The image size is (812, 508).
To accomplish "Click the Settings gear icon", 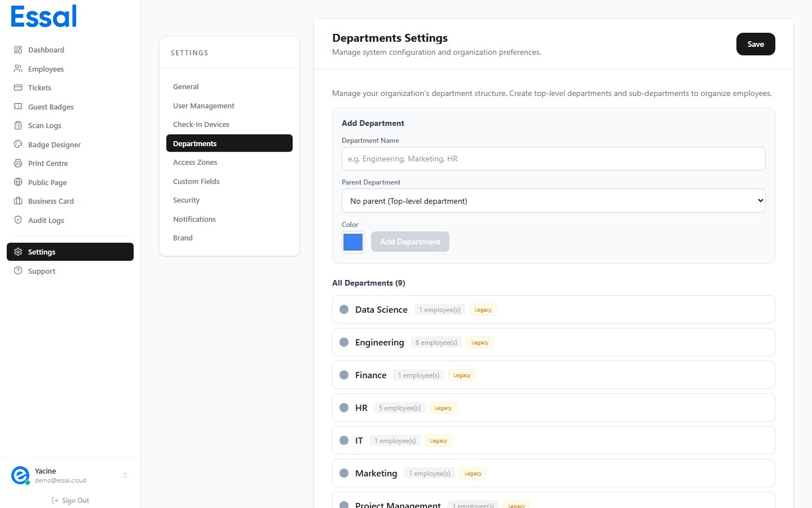I will (18, 252).
